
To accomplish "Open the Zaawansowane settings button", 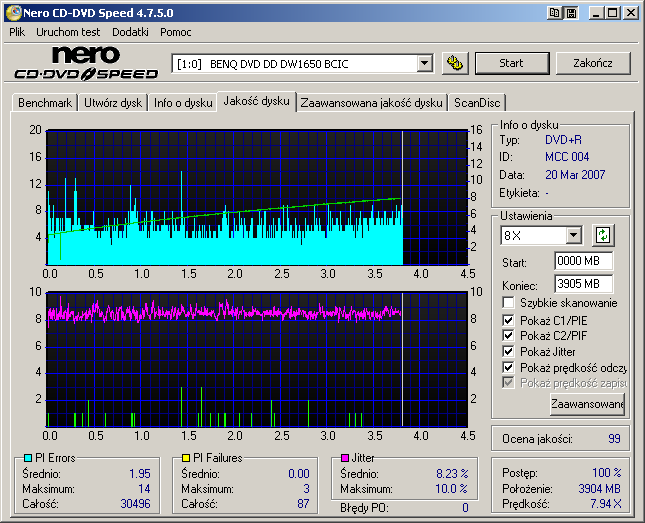I will coord(587,404).
